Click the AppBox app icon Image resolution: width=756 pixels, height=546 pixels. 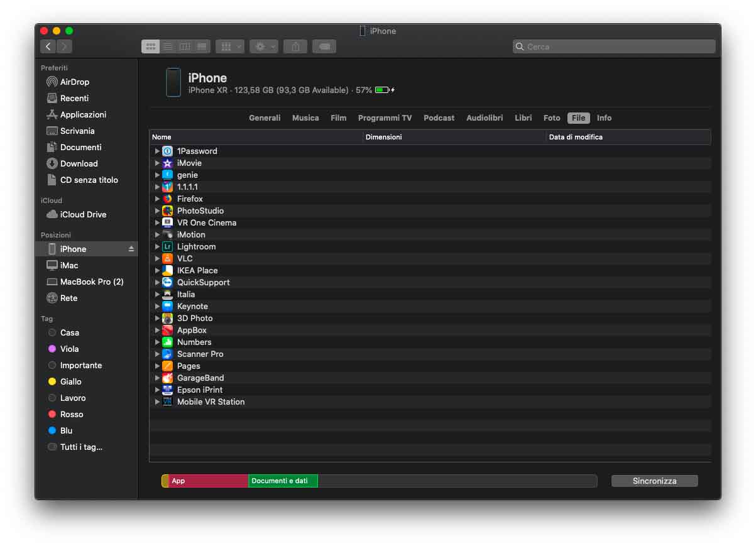click(x=167, y=330)
